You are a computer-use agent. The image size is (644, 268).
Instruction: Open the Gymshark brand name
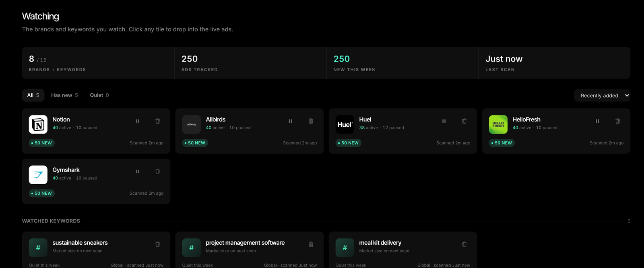pyautogui.click(x=66, y=170)
